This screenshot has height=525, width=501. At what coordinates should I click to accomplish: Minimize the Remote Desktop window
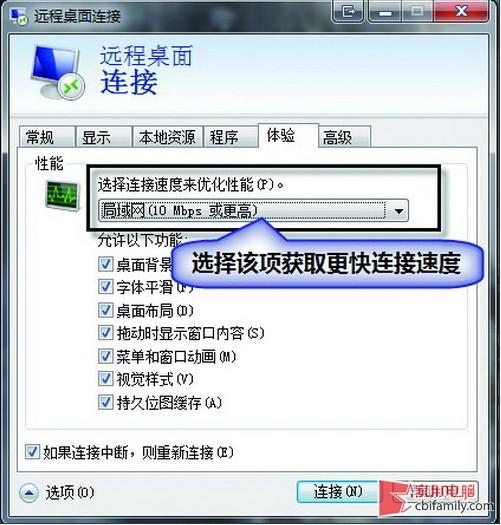pyautogui.click(x=385, y=12)
